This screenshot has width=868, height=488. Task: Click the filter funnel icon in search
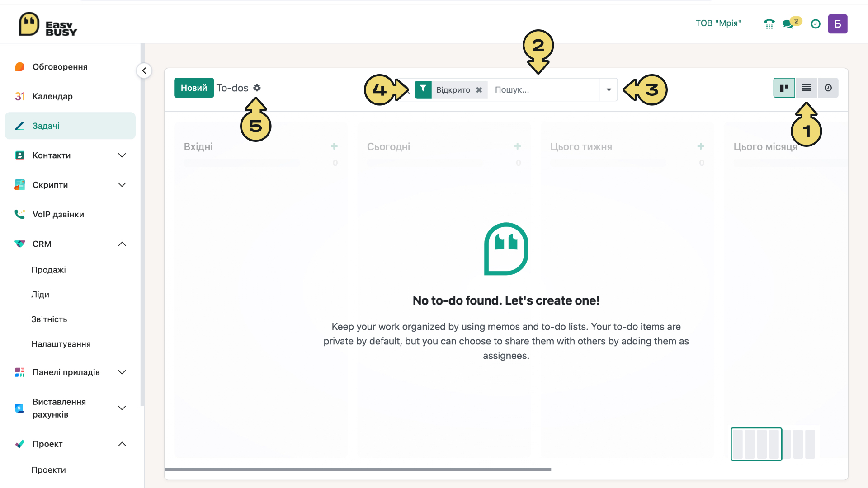pyautogui.click(x=423, y=89)
